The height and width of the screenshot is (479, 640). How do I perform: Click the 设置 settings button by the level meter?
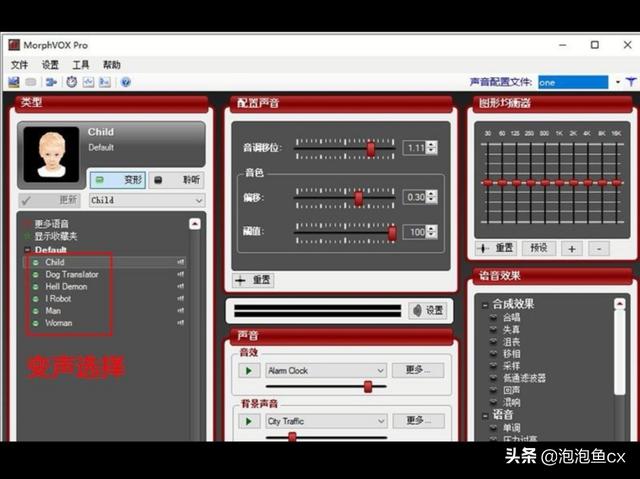point(428,310)
